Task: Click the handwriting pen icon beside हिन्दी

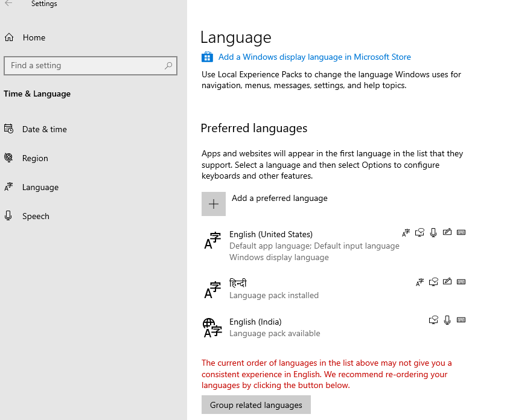Action: pos(447,282)
